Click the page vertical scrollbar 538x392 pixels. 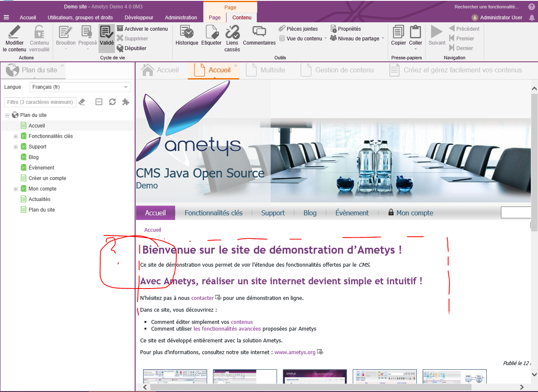click(534, 162)
